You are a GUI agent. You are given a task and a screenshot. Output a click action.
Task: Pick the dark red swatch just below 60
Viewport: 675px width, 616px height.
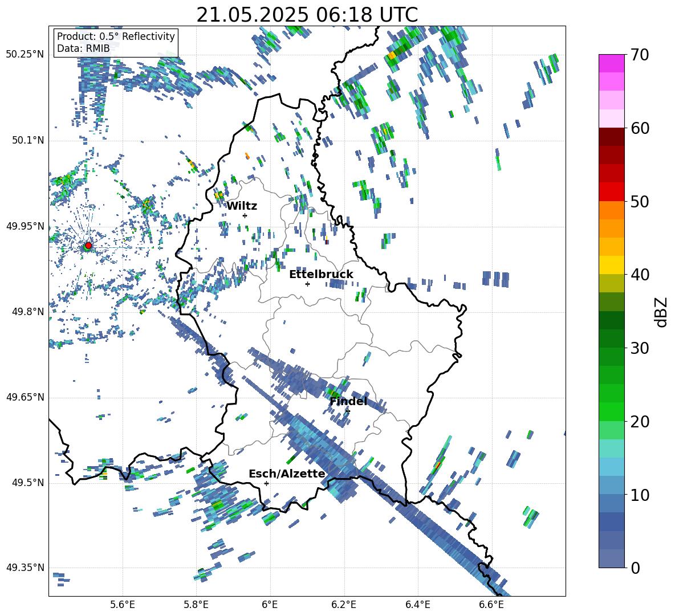tap(611, 136)
